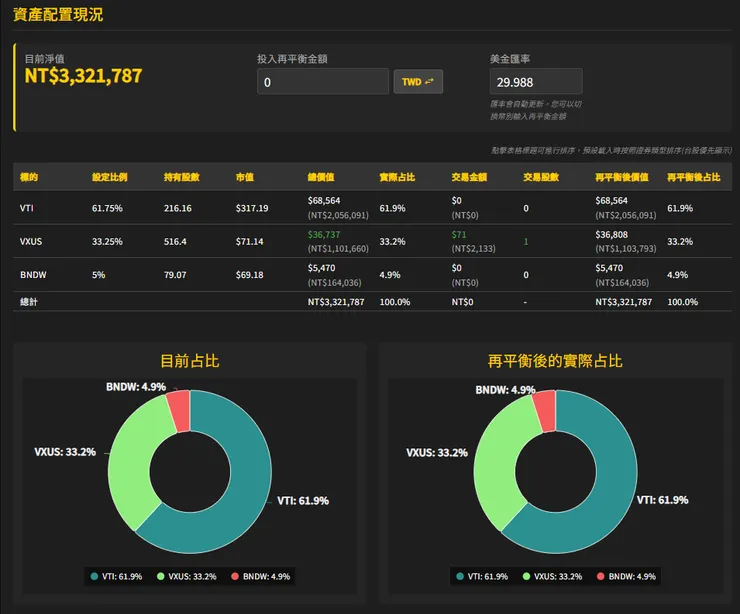Viewport: 740px width, 614px height.
Task: Select the VXUS row in the table
Action: [372, 241]
